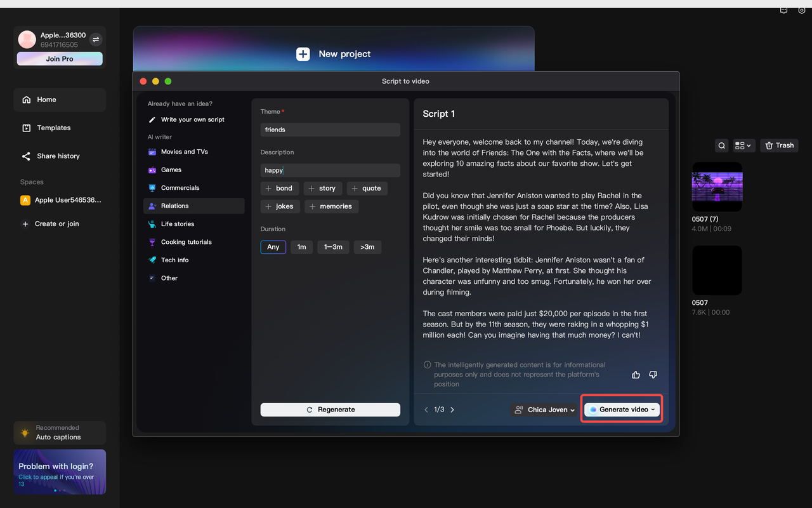Open the 0507 video thumbnail
Image resolution: width=812 pixels, height=508 pixels.
pyautogui.click(x=717, y=270)
